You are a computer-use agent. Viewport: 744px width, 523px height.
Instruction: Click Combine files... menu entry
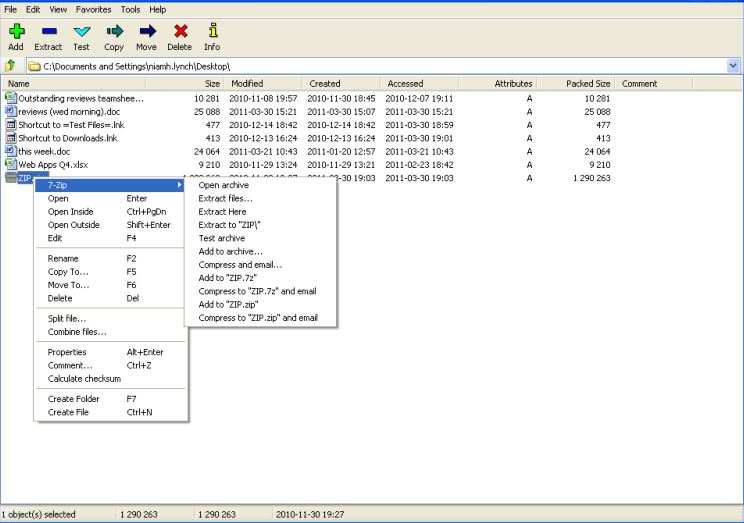pyautogui.click(x=110, y=332)
